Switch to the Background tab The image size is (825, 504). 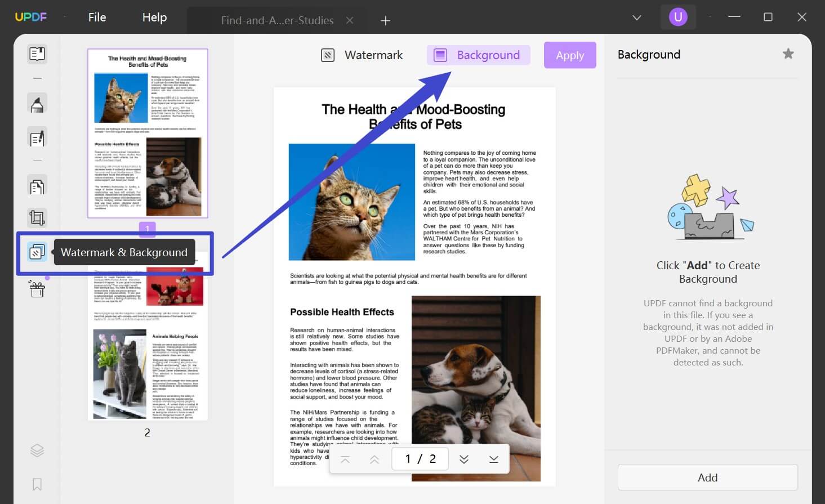[478, 55]
